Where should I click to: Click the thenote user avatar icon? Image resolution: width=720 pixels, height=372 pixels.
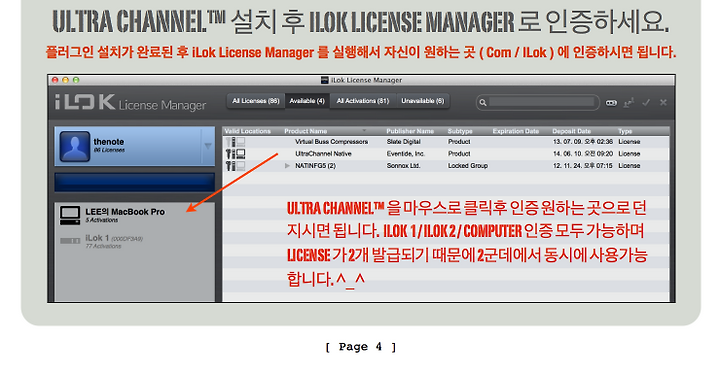coord(74,147)
